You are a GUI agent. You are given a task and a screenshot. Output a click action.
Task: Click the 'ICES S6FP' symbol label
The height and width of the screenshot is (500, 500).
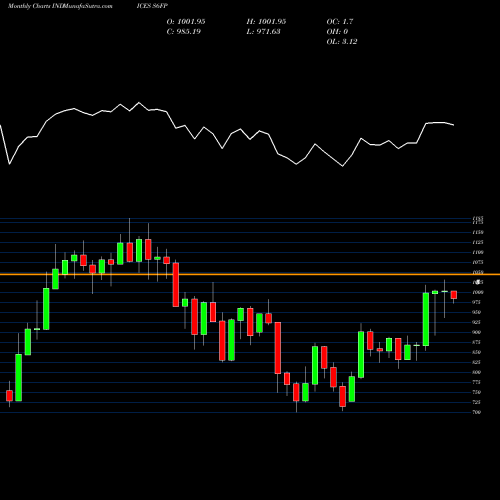[x=152, y=6]
